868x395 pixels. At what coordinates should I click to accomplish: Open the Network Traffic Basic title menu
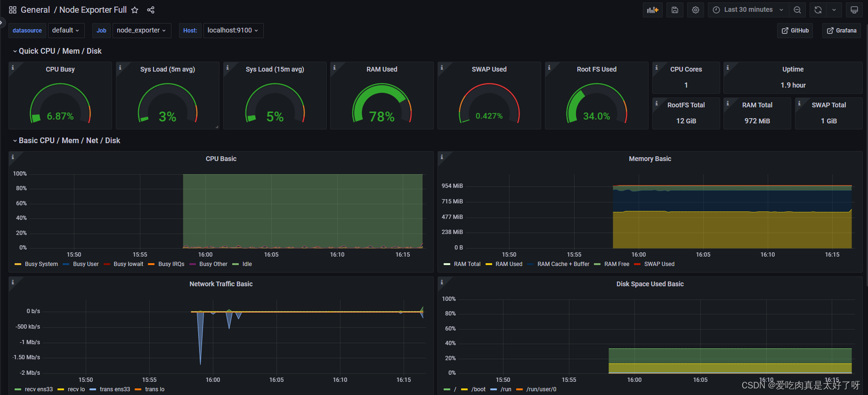pyautogui.click(x=221, y=284)
